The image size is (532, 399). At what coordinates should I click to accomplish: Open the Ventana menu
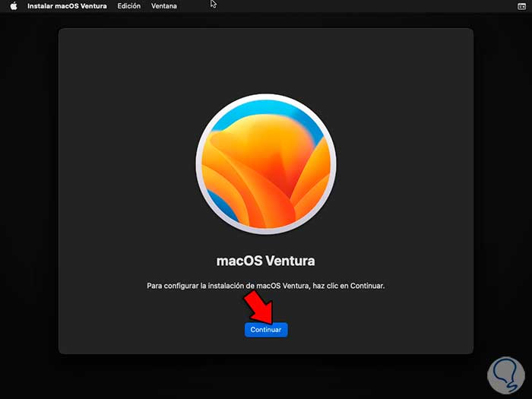pos(164,6)
